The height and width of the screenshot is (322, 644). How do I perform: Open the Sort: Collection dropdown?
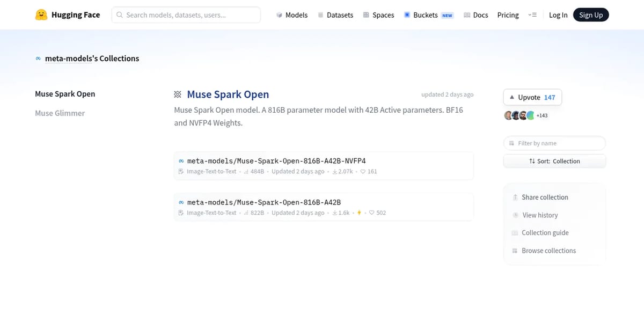click(554, 161)
